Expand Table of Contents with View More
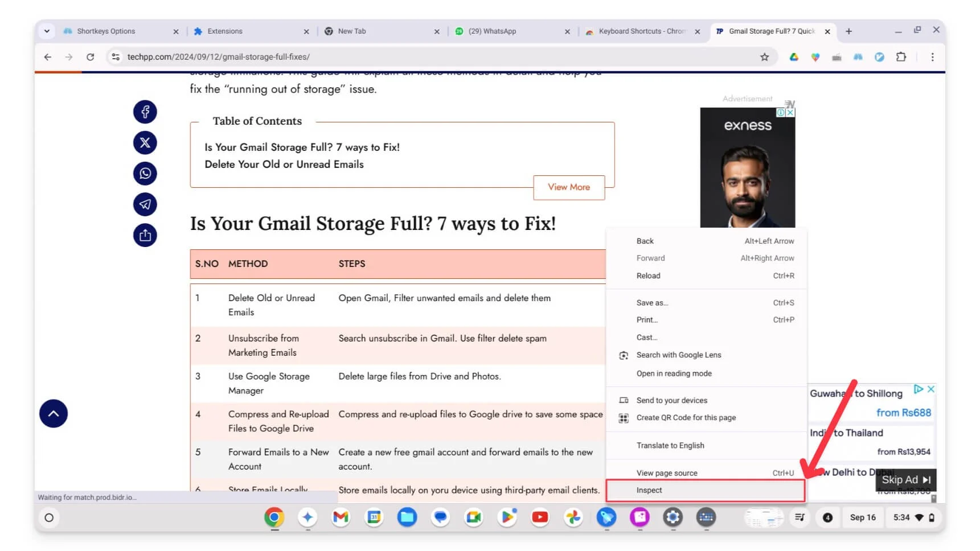The height and width of the screenshot is (551, 980). pyautogui.click(x=568, y=187)
